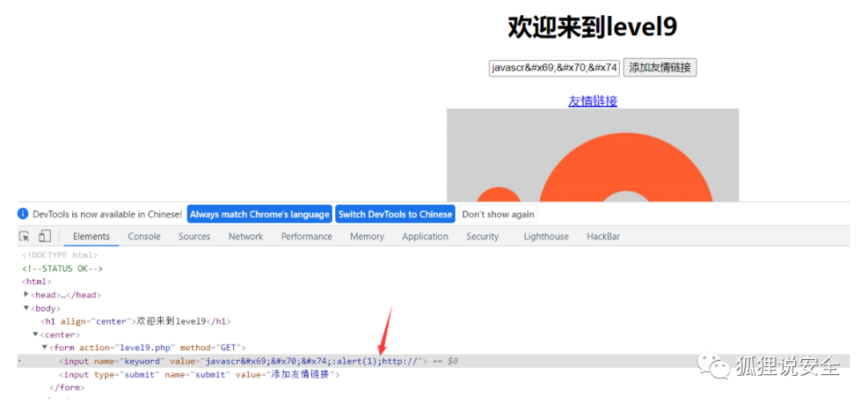Click the orange image below the link
Viewport: 868px width, 404px height.
pos(593,154)
